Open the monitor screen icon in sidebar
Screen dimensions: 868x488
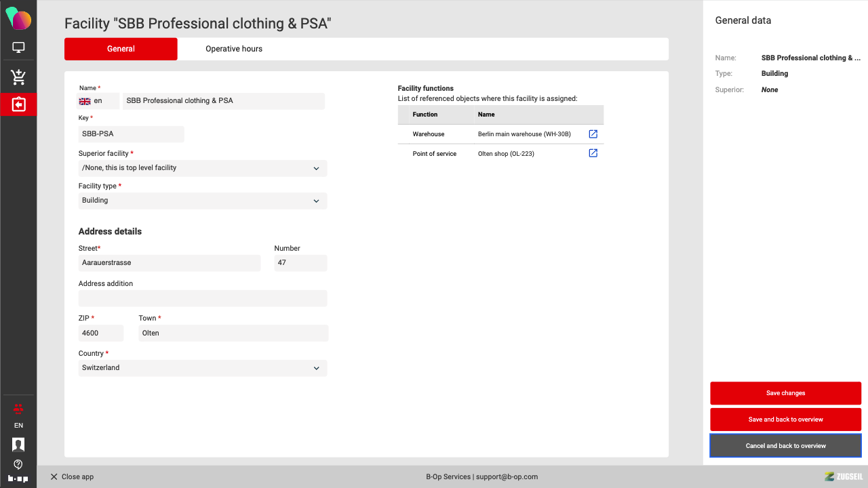(x=18, y=47)
